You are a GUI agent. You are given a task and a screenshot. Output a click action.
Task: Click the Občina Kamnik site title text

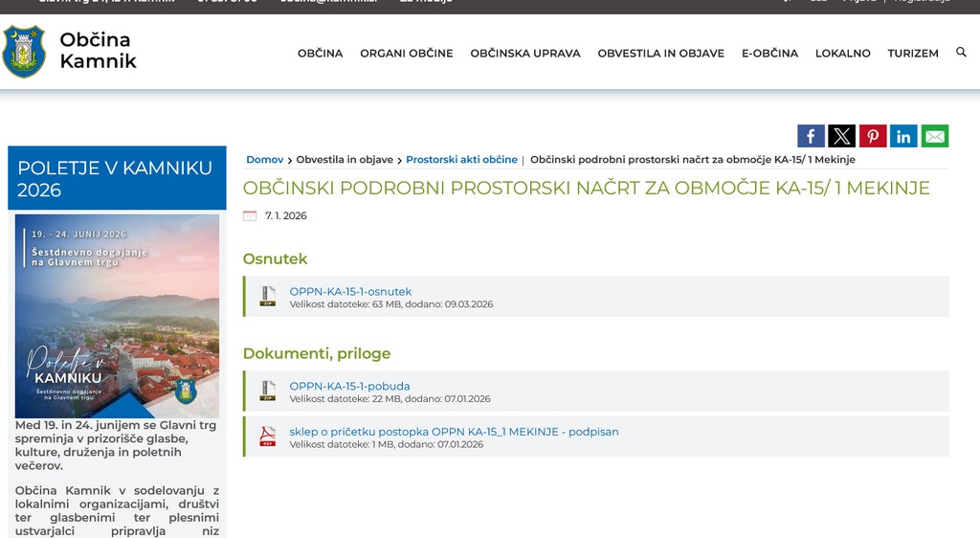pyautogui.click(x=98, y=50)
